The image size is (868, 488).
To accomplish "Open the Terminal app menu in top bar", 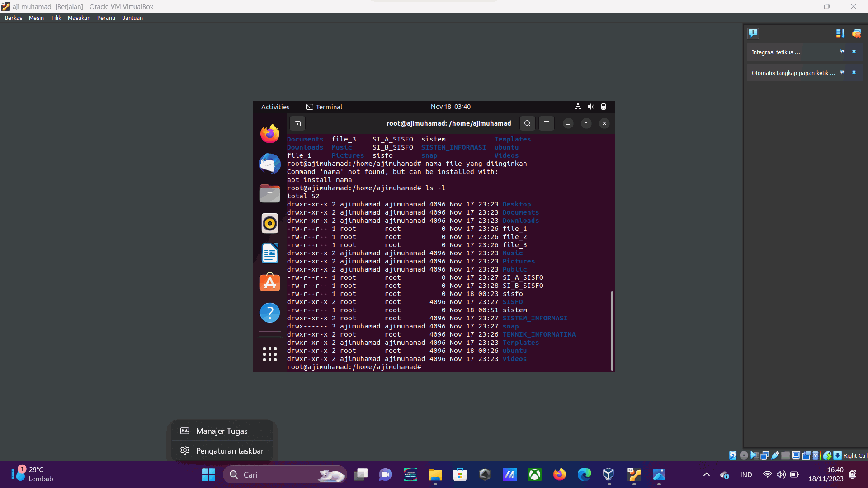I will (x=324, y=107).
